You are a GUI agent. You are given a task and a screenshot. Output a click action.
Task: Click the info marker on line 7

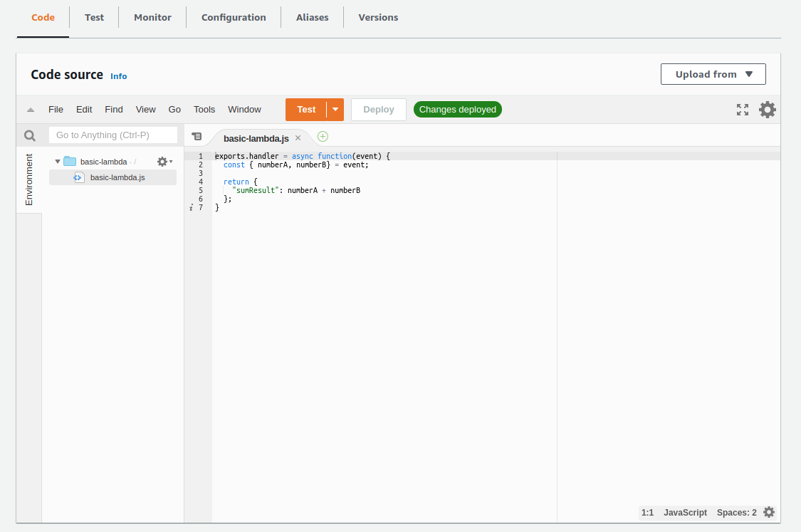[191, 207]
